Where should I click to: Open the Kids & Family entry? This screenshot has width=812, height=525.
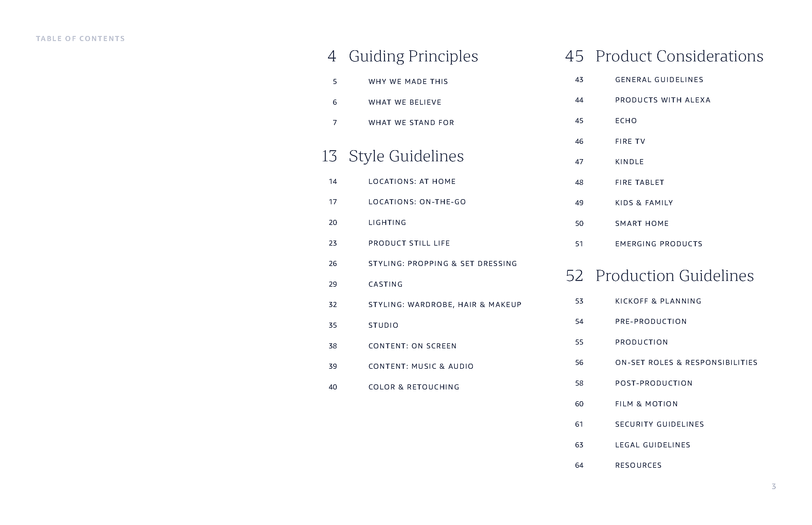644,203
